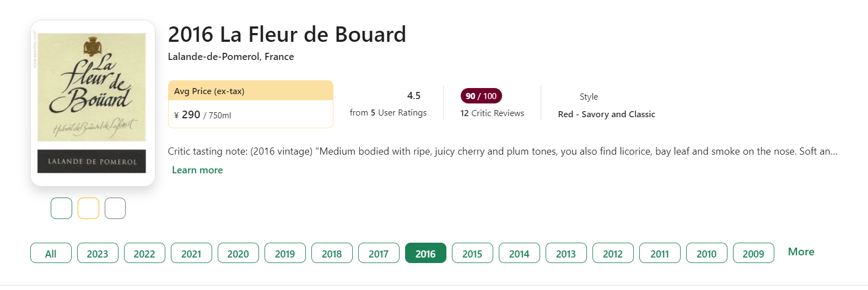View the 5 User Ratings
The image size is (868, 290).
388,112
